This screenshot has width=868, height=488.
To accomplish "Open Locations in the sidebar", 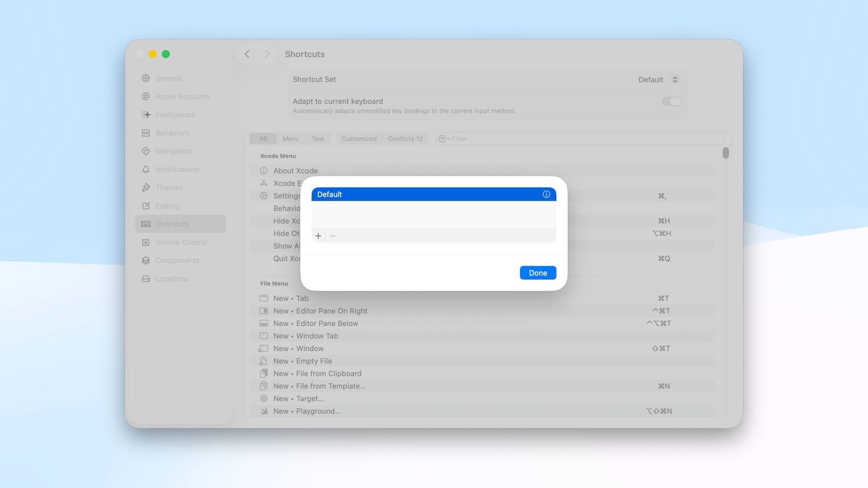I will [172, 279].
